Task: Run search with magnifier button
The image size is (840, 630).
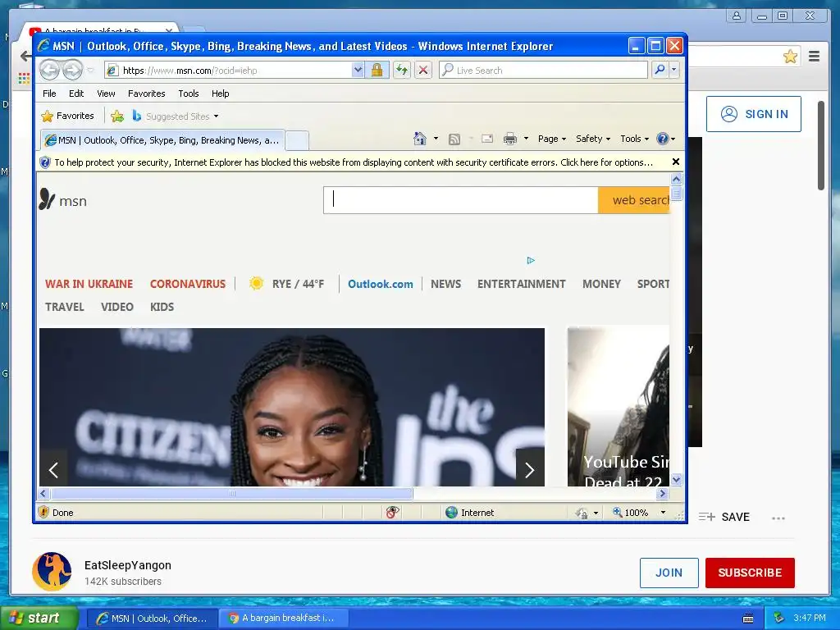Action: (x=660, y=71)
